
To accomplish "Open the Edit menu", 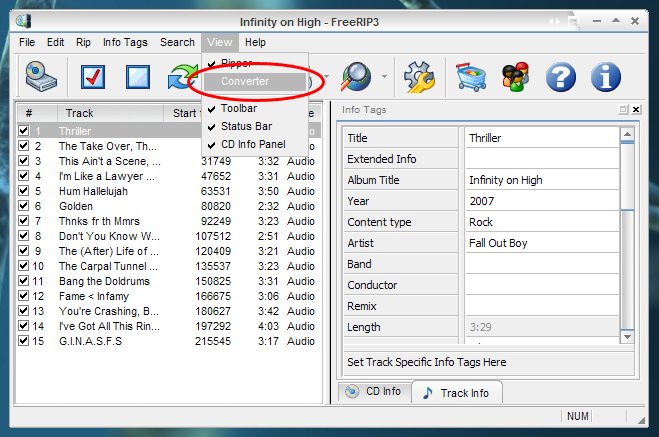I will pos(55,42).
